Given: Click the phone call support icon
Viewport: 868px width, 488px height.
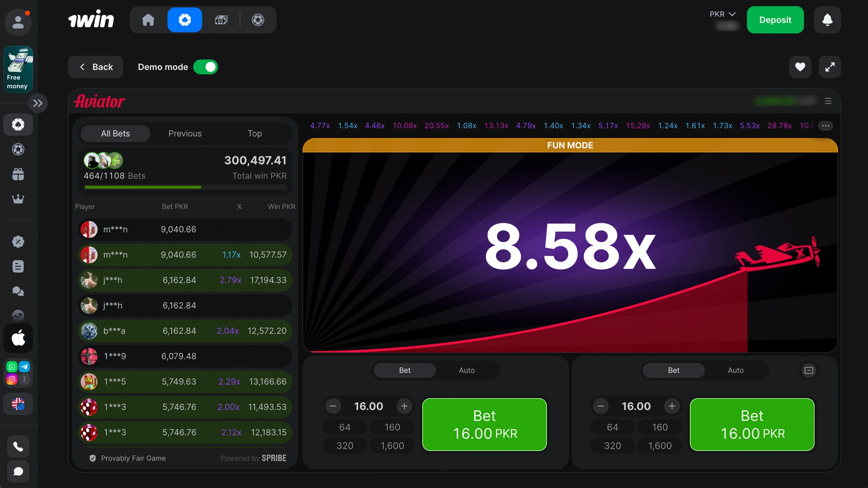Looking at the screenshot, I should point(18,447).
